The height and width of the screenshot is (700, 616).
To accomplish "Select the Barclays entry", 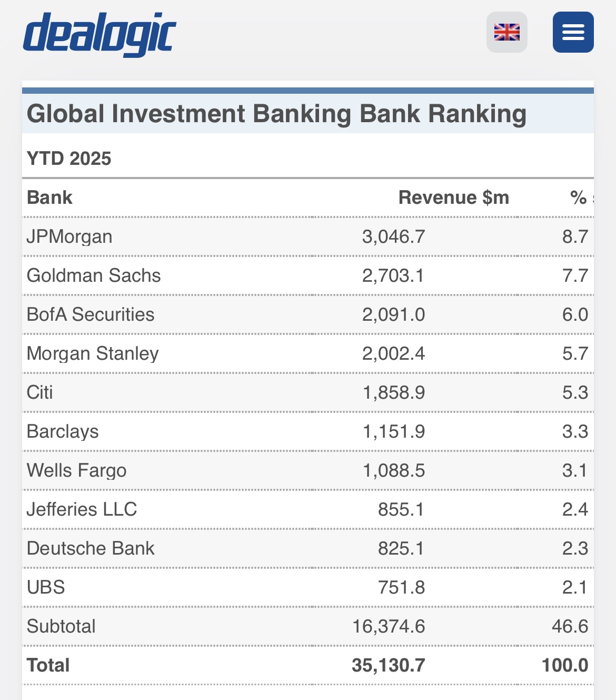I will [x=63, y=431].
